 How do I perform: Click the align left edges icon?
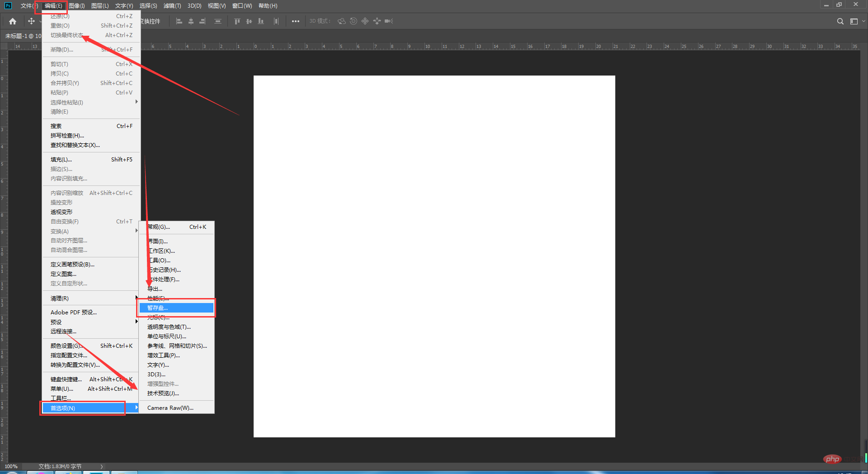179,21
